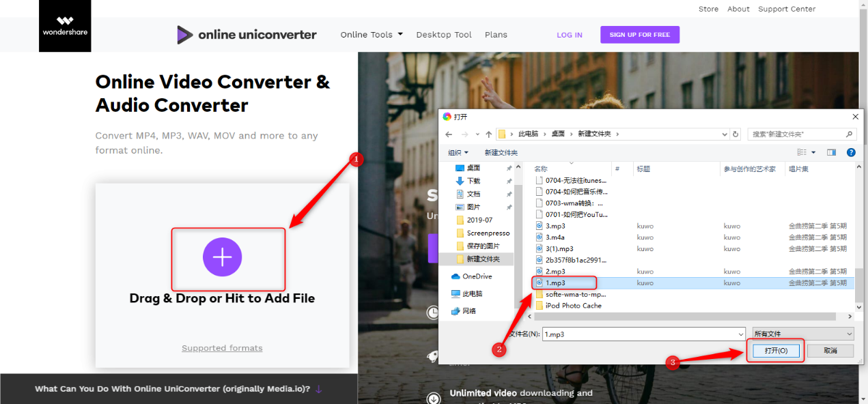Click the search magnifier icon in dialog
868x404 pixels.
point(850,134)
